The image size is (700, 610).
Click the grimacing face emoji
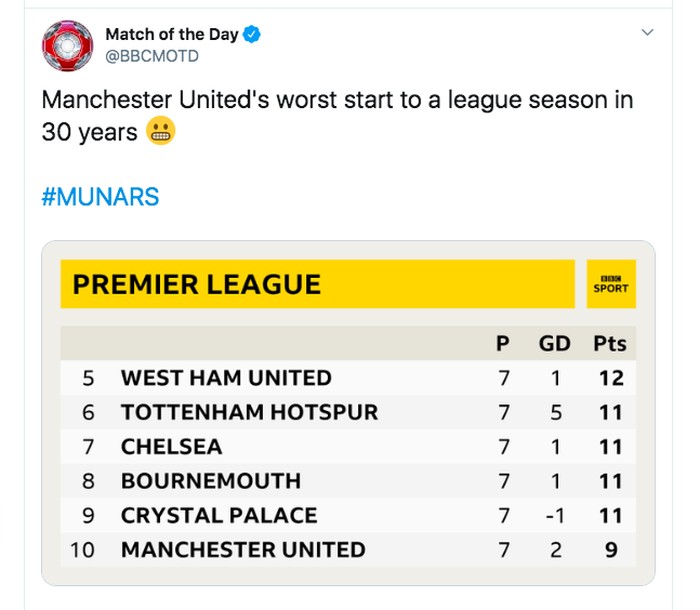161,131
